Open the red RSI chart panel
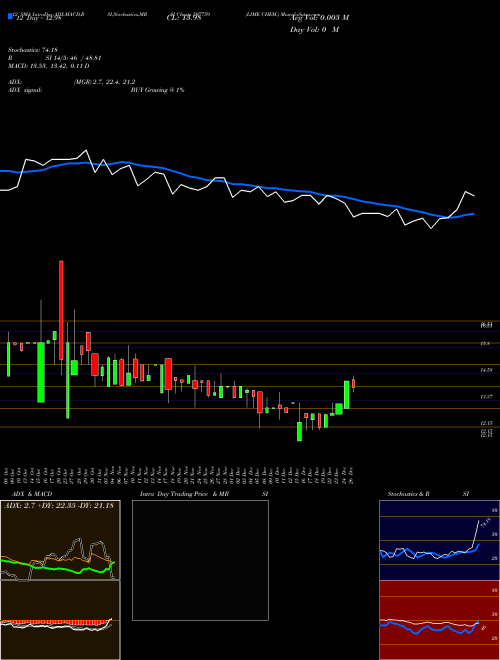 [439, 620]
